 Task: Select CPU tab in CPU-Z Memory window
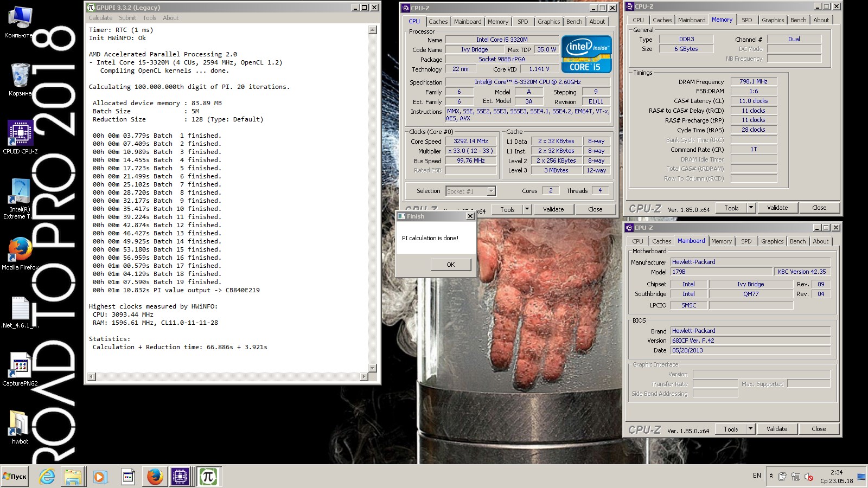639,20
